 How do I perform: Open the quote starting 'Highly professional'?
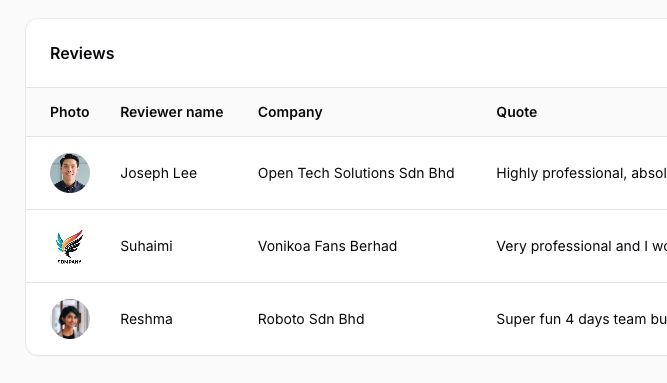[581, 173]
